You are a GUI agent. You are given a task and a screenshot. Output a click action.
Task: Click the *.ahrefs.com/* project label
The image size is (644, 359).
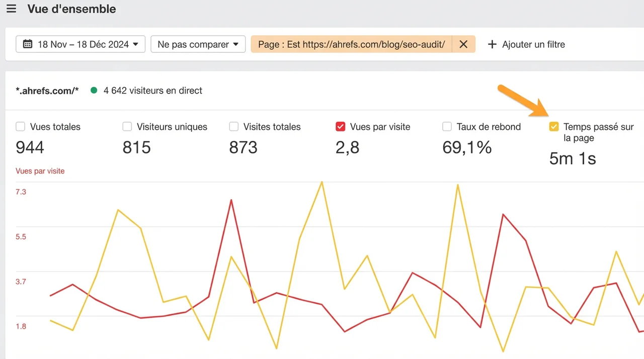[47, 91]
